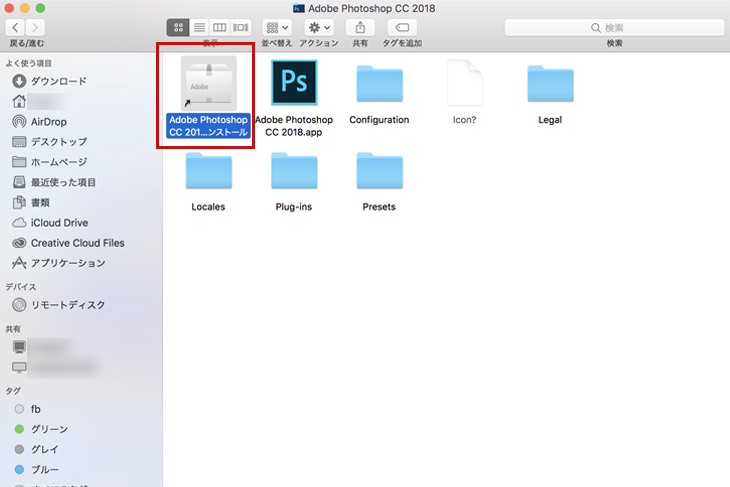Click the Plug-ins folder label
730x487 pixels.
(294, 207)
